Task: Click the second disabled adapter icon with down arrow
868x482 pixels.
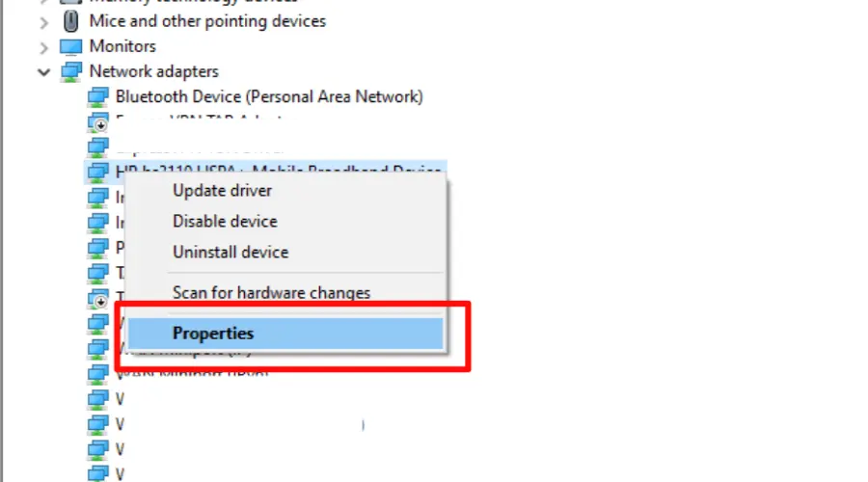Action: [98, 298]
